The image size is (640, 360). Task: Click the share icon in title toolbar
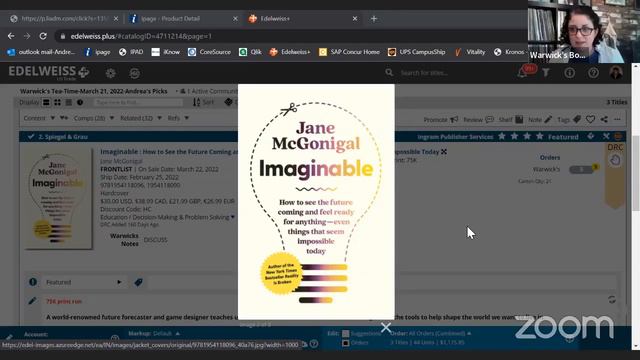coord(604,120)
